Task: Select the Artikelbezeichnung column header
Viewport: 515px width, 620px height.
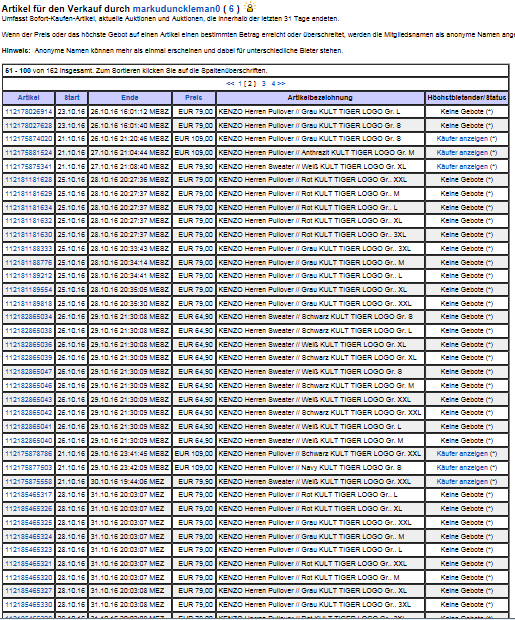Action: [x=320, y=98]
